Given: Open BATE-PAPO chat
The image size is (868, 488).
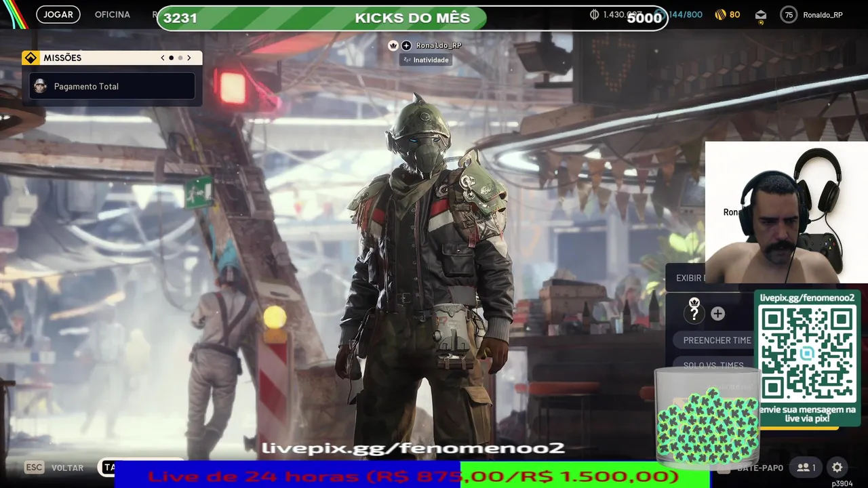Looking at the screenshot, I should point(759,468).
